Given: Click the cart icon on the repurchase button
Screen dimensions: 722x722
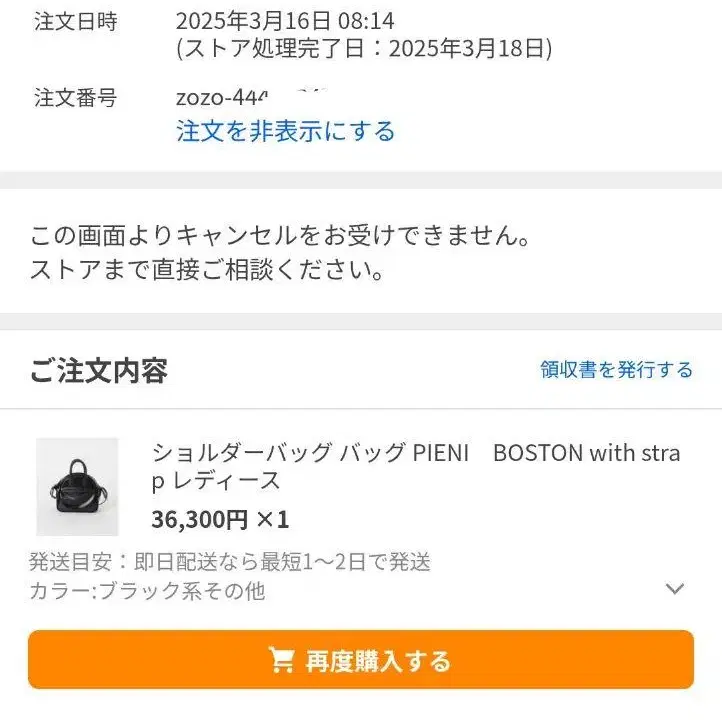Looking at the screenshot, I should [x=281, y=660].
